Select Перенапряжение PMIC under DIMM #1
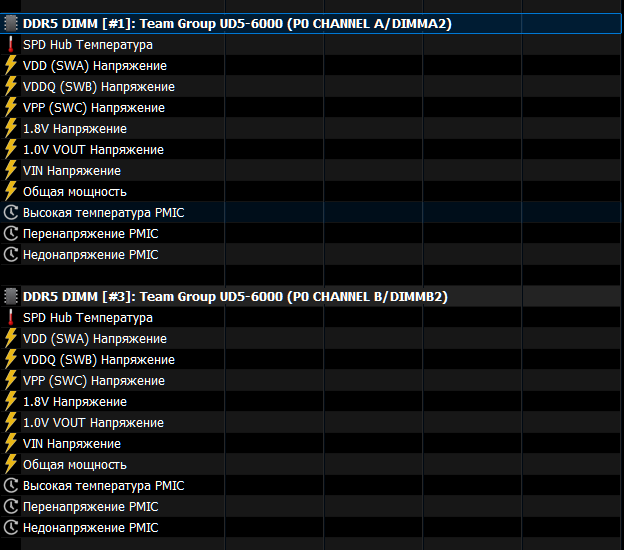 (90, 234)
